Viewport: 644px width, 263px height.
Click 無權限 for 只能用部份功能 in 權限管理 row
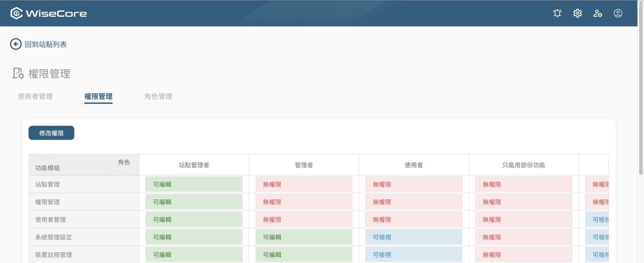tap(524, 202)
